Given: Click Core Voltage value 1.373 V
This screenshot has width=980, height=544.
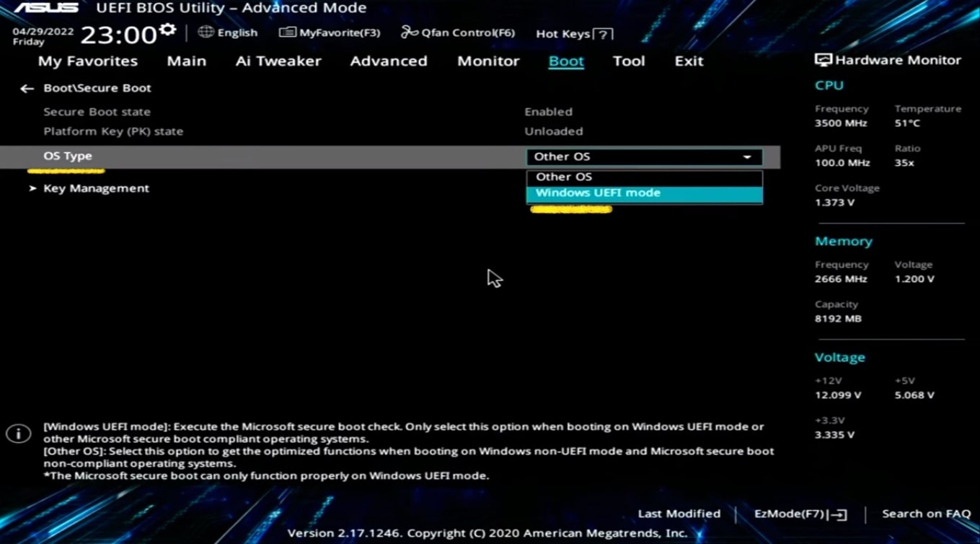Looking at the screenshot, I should click(835, 203).
